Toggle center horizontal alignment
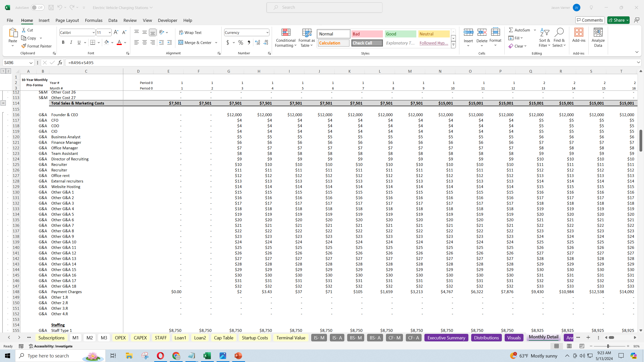Viewport: 644px width, 362px height. [144, 42]
